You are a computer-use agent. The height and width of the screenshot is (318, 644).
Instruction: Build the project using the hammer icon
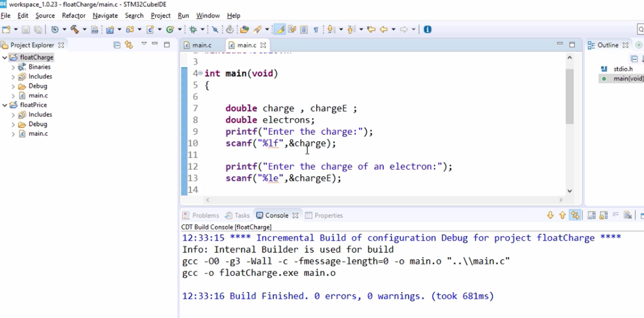tap(75, 29)
